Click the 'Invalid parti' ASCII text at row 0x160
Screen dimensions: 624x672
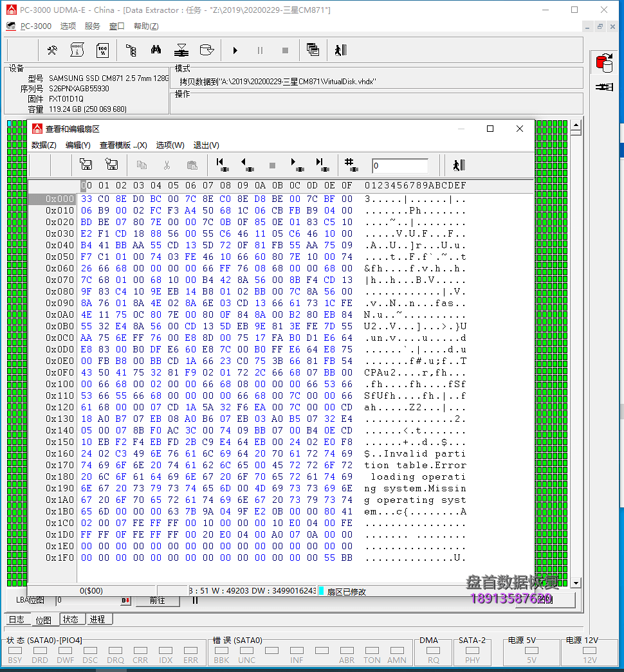tap(425, 453)
